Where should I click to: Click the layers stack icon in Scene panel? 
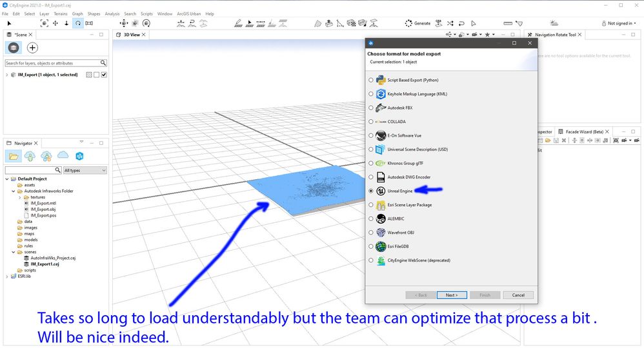click(x=14, y=48)
